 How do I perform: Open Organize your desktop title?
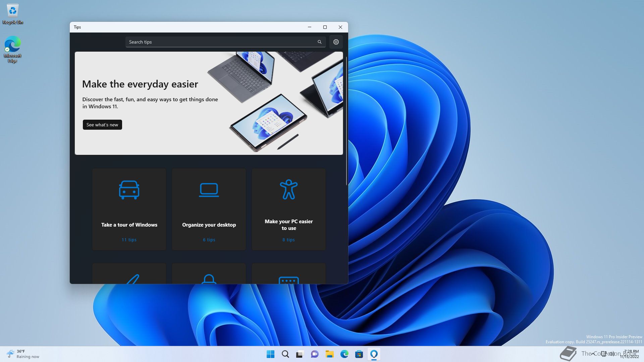pyautogui.click(x=209, y=225)
